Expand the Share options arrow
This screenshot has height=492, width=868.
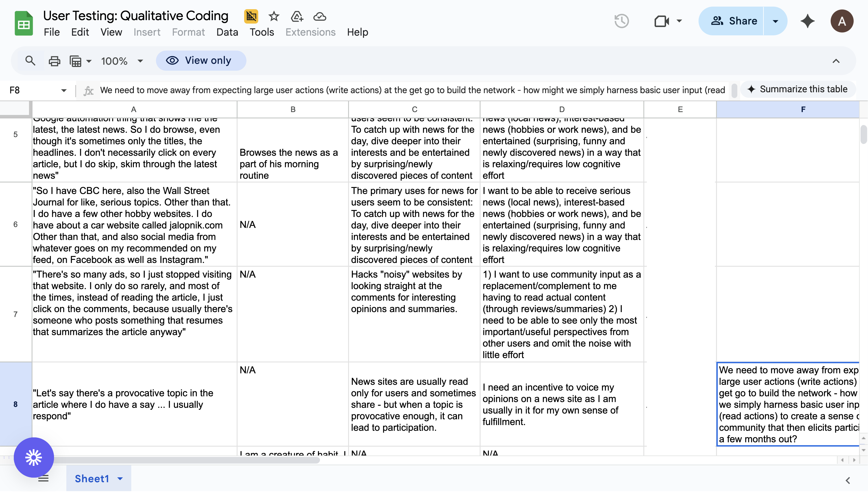[x=775, y=21]
